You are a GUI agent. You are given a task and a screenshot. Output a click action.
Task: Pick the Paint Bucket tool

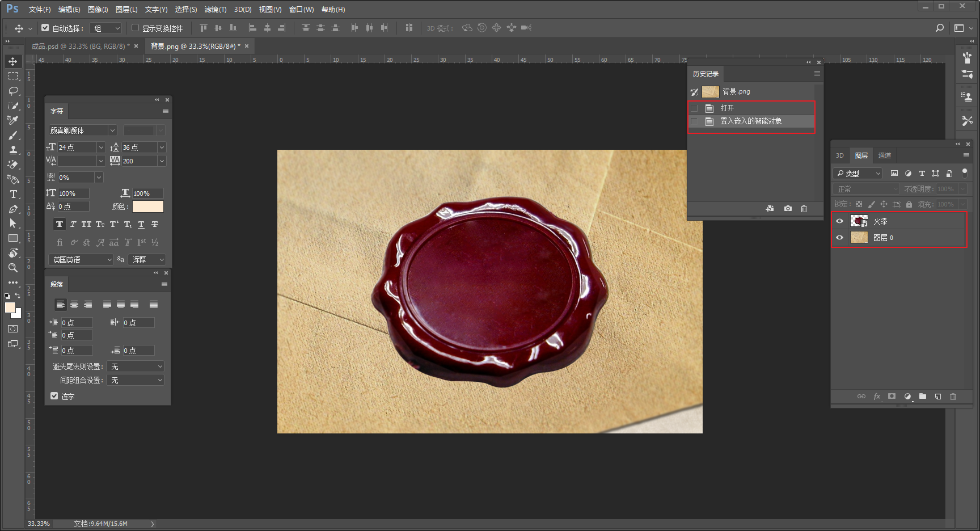coord(13,179)
